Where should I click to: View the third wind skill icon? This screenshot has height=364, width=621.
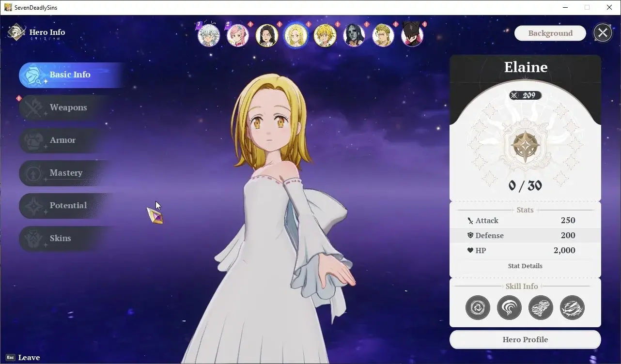541,307
